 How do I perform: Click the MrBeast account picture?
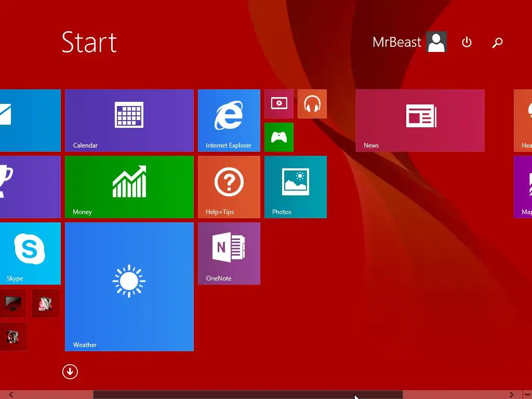[436, 42]
